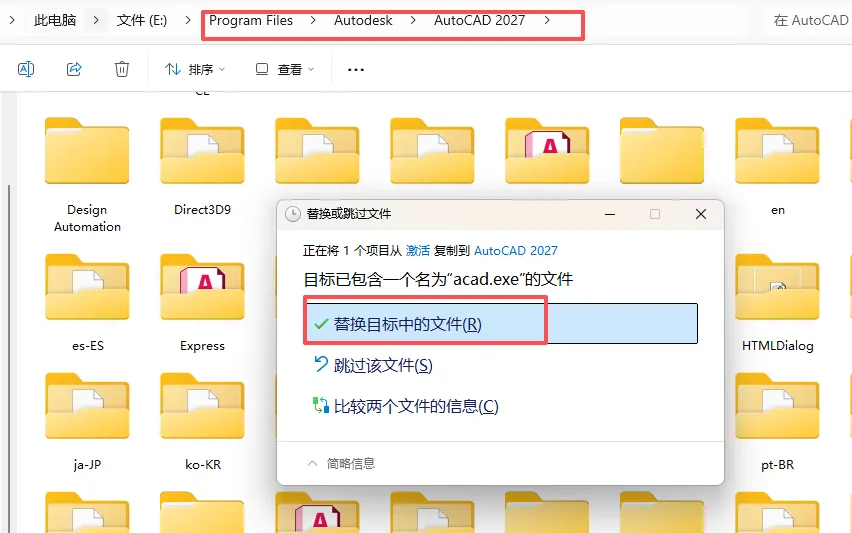Click Program Files breadcrumb
Viewport: 852px width, 533px height.
pyautogui.click(x=251, y=21)
